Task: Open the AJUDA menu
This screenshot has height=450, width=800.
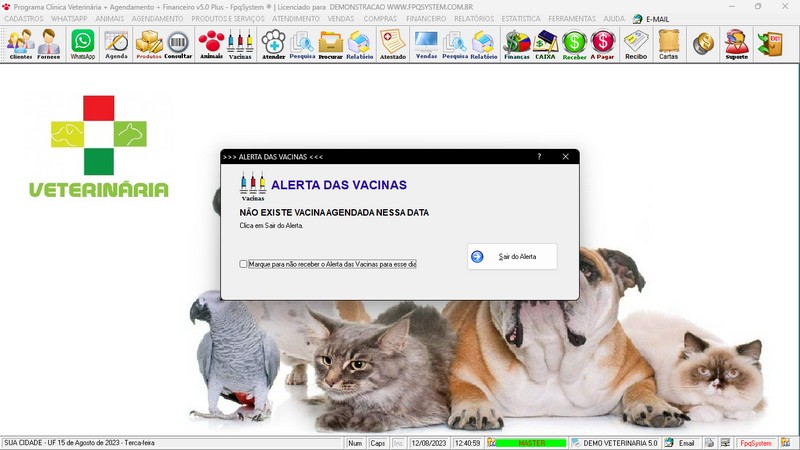Action: 614,19
